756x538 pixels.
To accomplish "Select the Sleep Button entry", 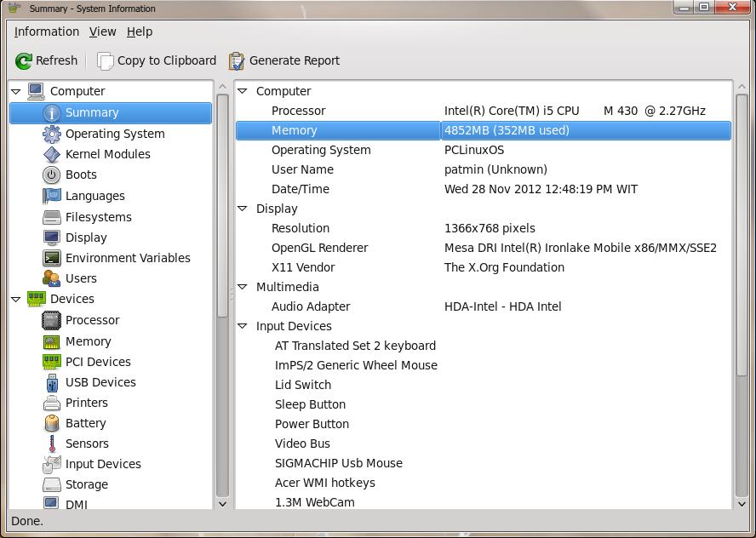I will point(310,404).
